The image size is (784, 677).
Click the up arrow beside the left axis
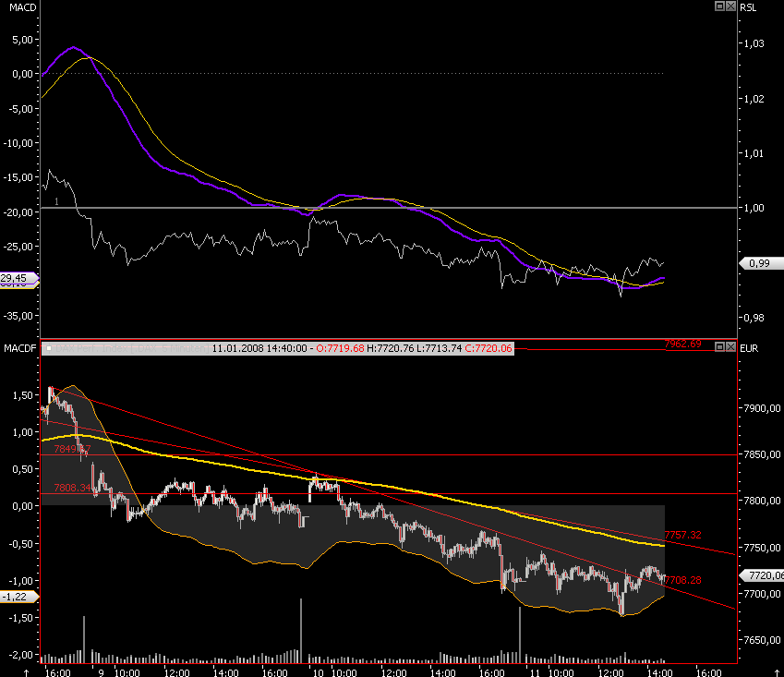27,673
